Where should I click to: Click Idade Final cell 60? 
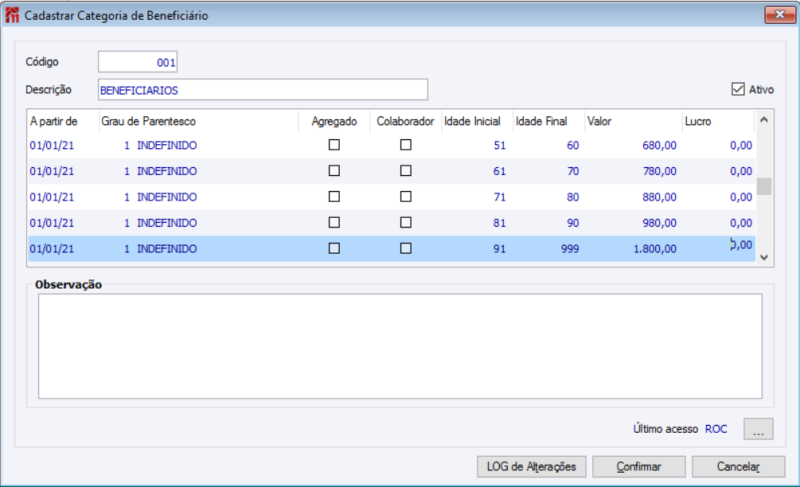pos(573,145)
